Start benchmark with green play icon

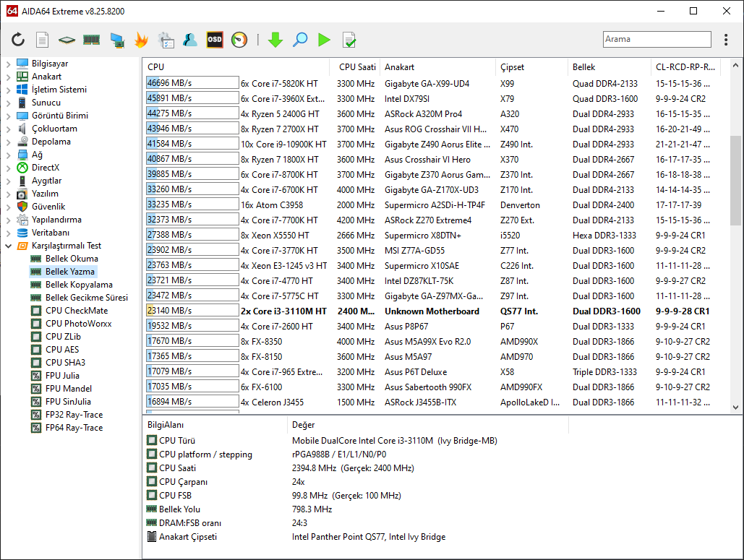pos(325,40)
